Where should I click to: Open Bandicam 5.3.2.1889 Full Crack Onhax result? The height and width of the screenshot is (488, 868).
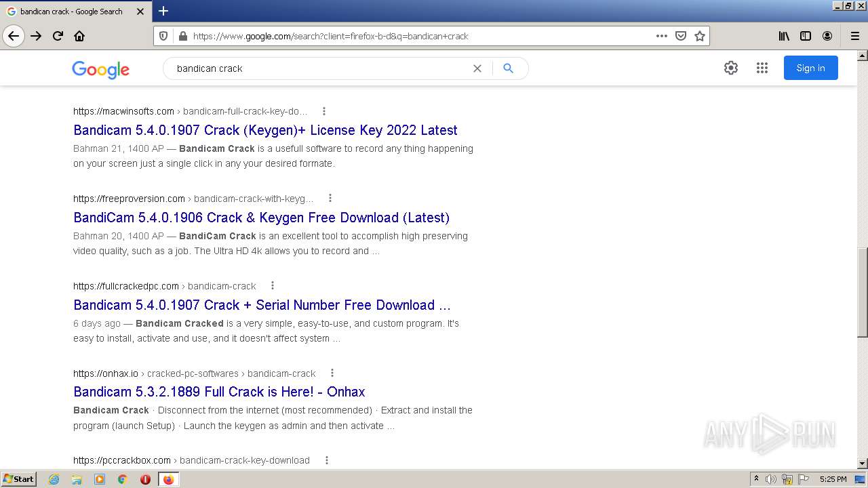coord(219,392)
